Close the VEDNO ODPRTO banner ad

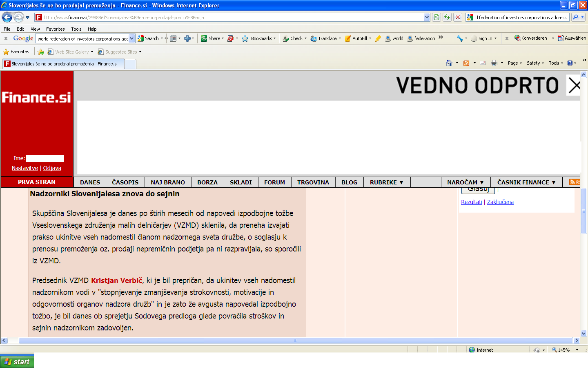pyautogui.click(x=574, y=85)
